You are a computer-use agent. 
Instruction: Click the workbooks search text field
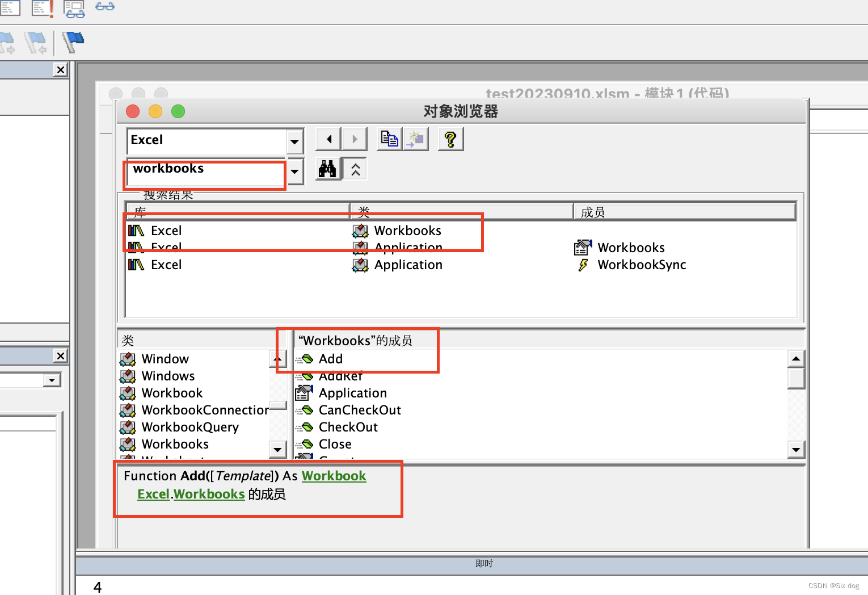click(207, 171)
